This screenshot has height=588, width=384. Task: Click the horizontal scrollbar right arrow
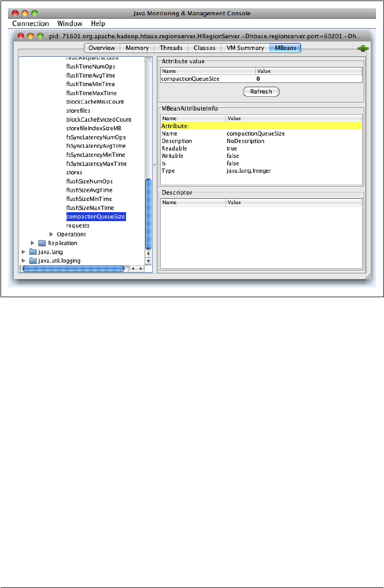tap(140, 268)
